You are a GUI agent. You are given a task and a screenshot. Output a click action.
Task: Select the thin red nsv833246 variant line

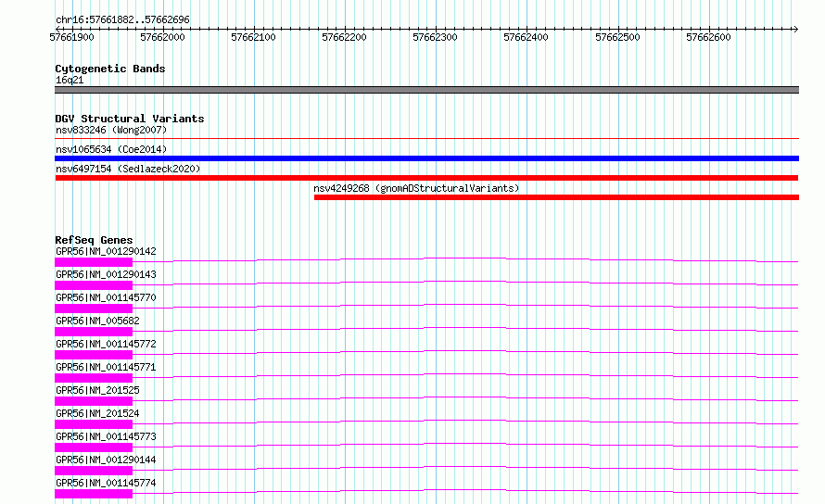click(x=426, y=139)
